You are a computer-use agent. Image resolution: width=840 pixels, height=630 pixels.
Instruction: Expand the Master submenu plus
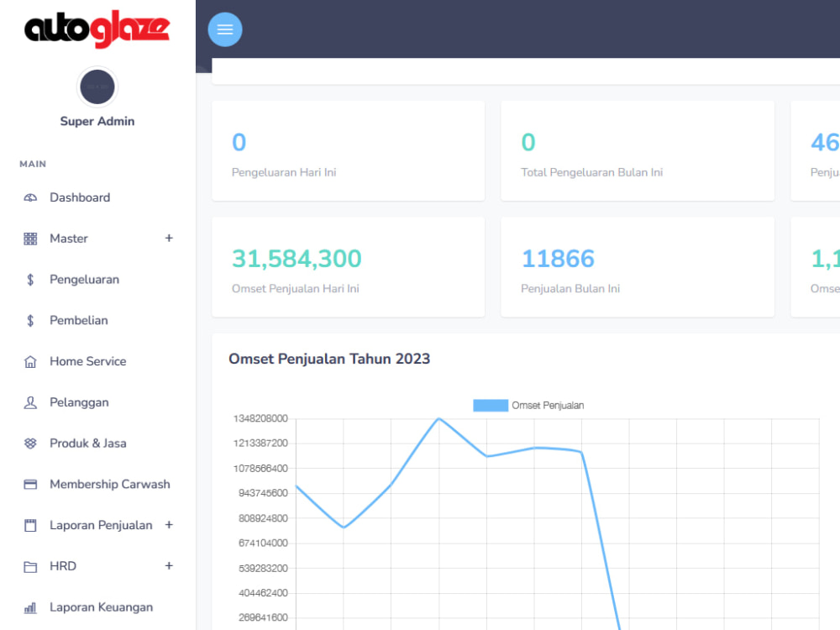(169, 238)
